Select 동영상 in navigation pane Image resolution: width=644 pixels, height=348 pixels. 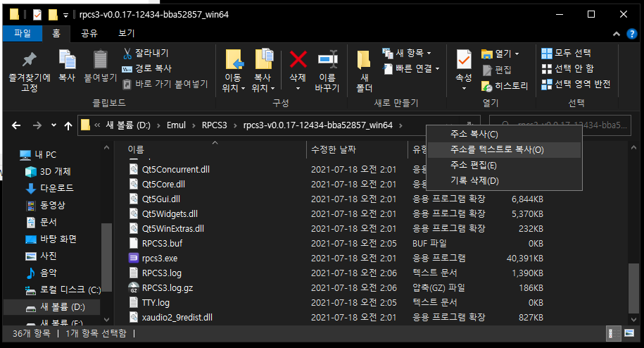pyautogui.click(x=45, y=206)
